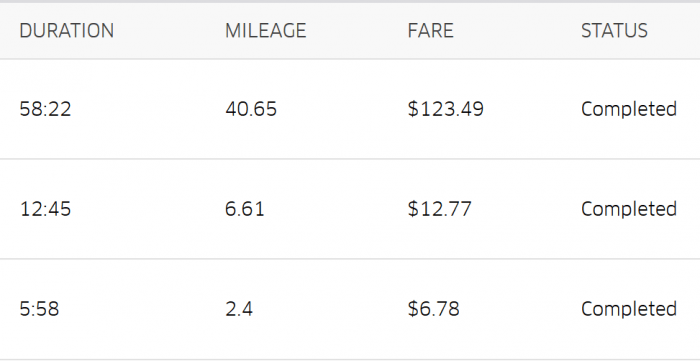The width and height of the screenshot is (700, 361).
Task: Select the 5:58 duration cell
Action: pos(39,309)
